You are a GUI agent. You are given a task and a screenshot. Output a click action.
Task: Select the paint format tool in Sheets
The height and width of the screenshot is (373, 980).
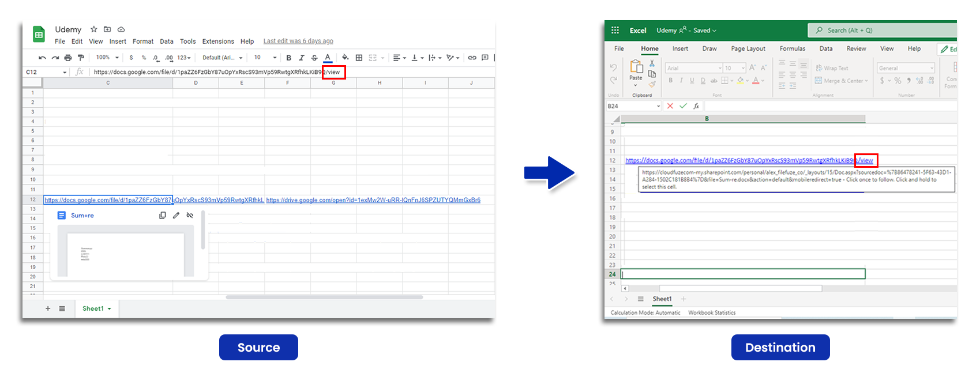(81, 58)
